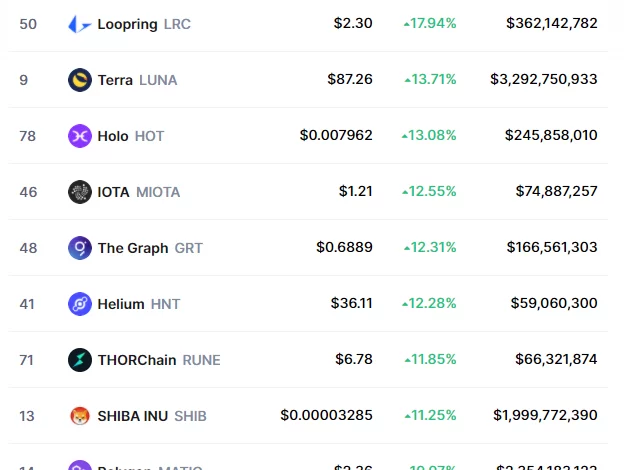Click Terra's $87.26 price
Viewport: 624px width, 470px height.
click(350, 79)
